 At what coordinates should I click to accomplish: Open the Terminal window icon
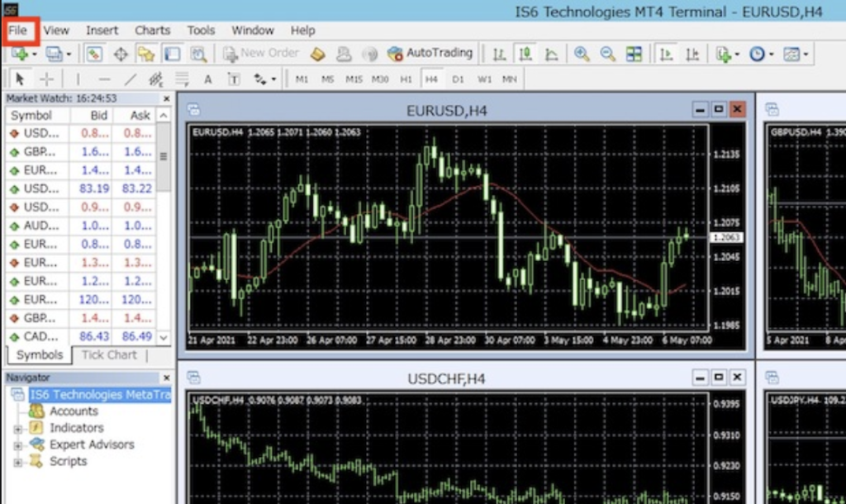(x=172, y=54)
